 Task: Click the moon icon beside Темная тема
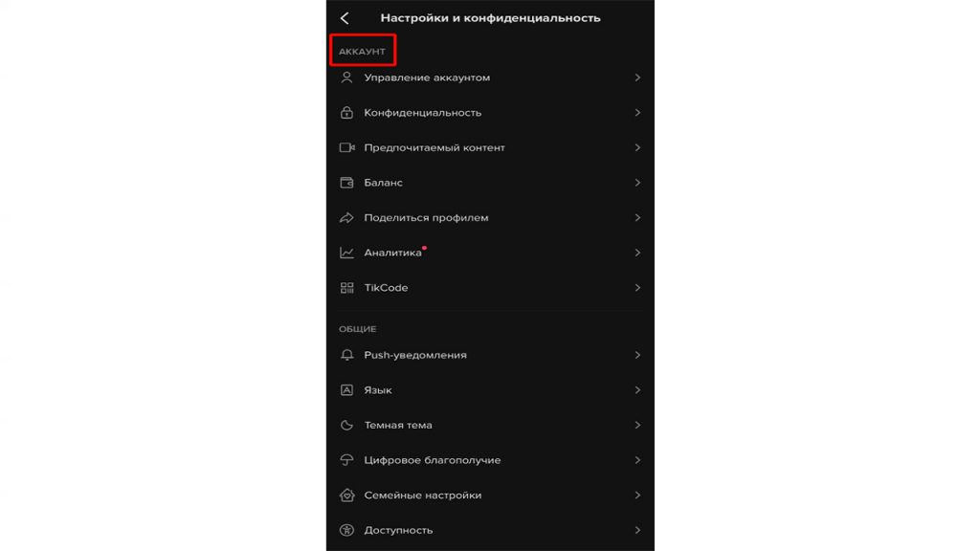coord(346,425)
